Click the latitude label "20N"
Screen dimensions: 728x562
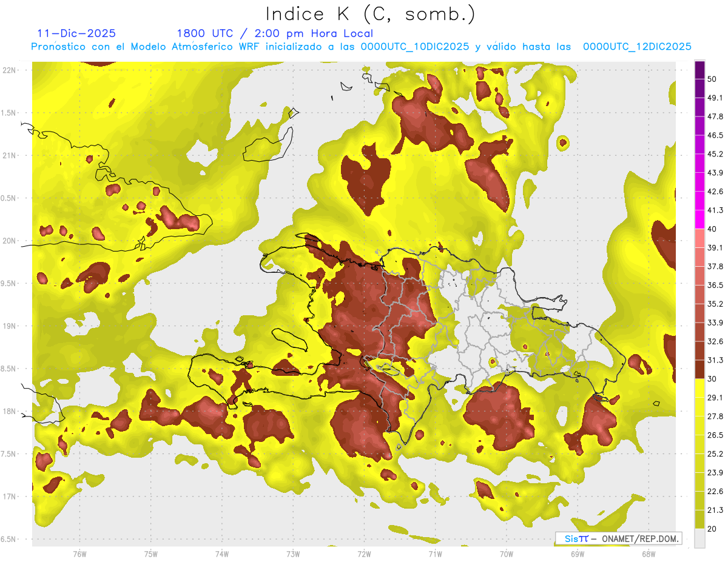[10, 241]
